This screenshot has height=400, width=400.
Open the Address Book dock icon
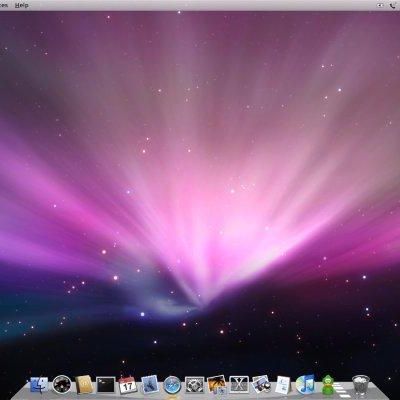pos(83,385)
